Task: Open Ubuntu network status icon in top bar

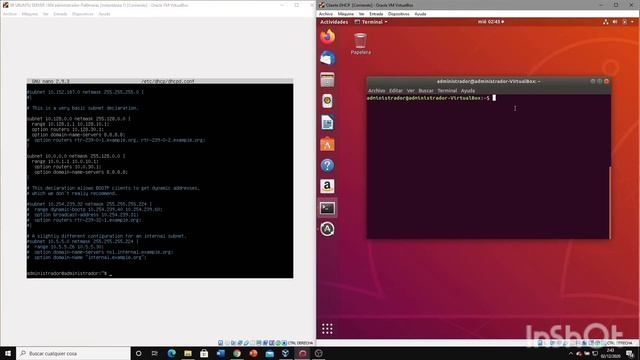Action: [606, 22]
